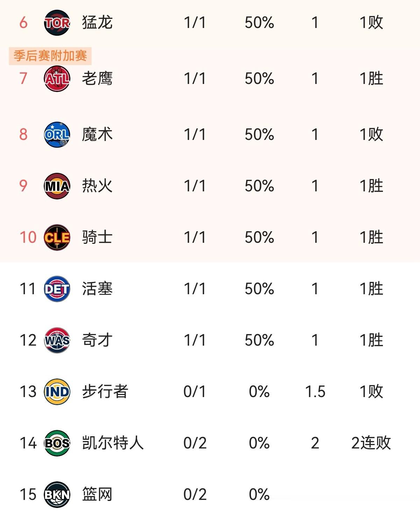Tap the Atlanta Hawks ATL logo
The height and width of the screenshot is (516, 420).
57,79
